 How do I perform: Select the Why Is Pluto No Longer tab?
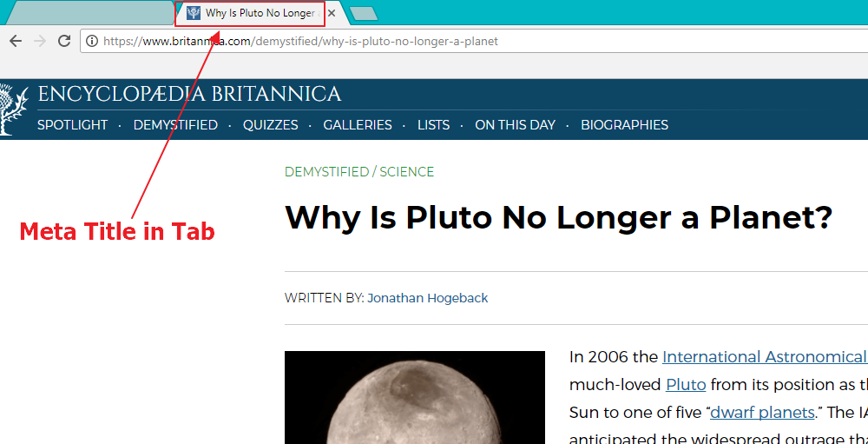(x=254, y=13)
